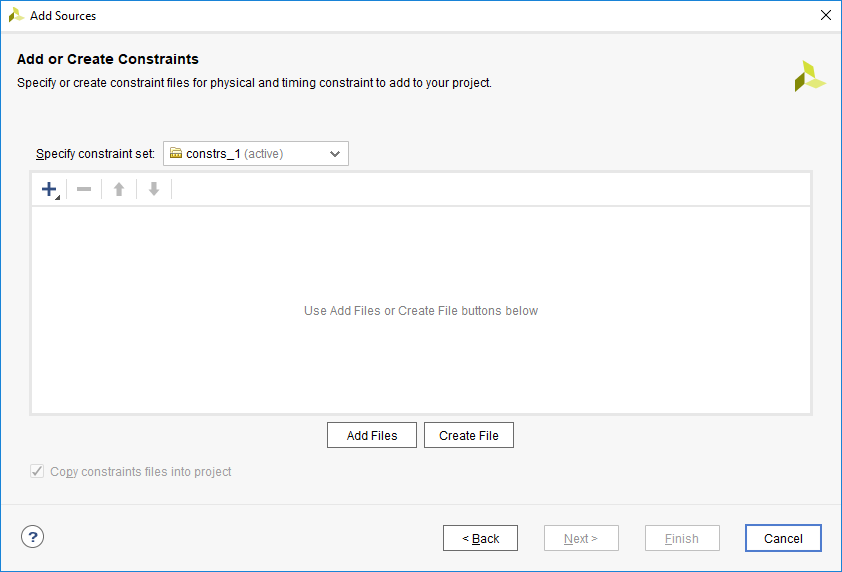Open the help question mark icon
Image resolution: width=842 pixels, height=572 pixels.
[x=33, y=537]
